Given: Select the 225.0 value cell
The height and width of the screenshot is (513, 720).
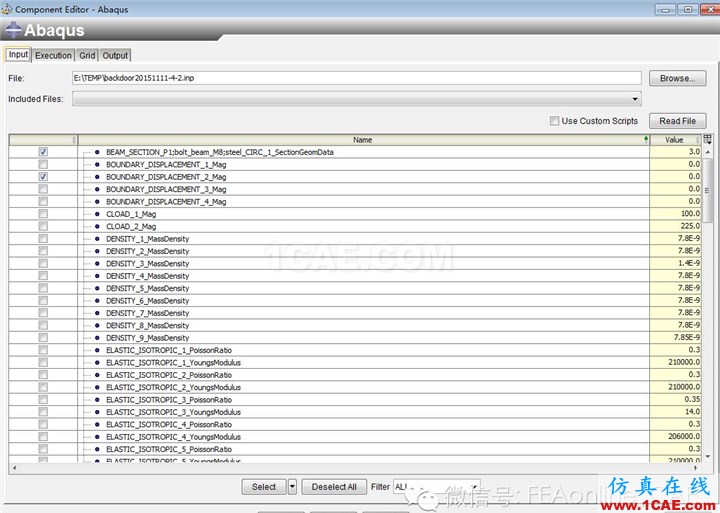Looking at the screenshot, I should (675, 226).
